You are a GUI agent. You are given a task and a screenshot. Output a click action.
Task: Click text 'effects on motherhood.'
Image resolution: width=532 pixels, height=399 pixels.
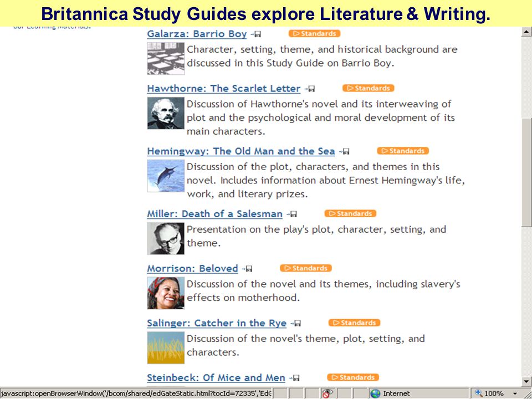click(x=243, y=298)
